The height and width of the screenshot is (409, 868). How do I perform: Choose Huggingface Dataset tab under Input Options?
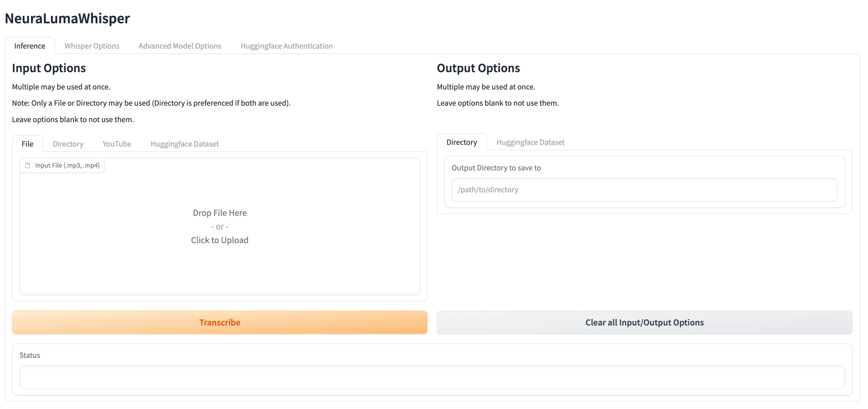184,144
